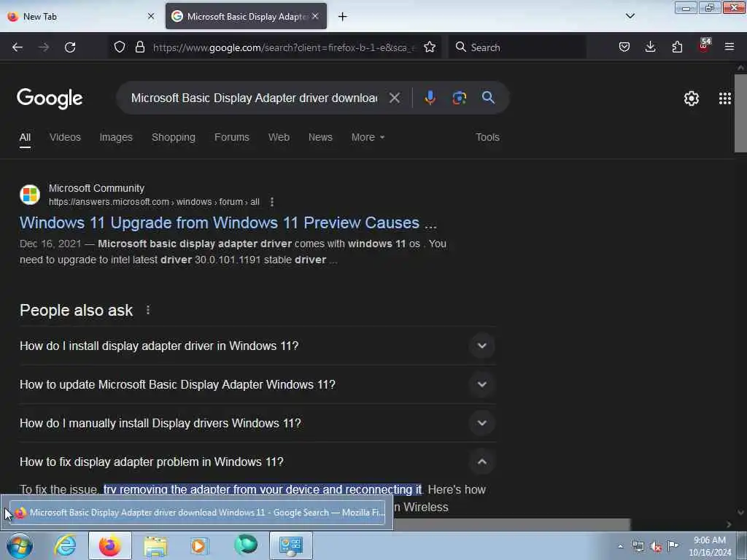Click the muted volume tray icon
The height and width of the screenshot is (560, 747).
[x=656, y=547]
